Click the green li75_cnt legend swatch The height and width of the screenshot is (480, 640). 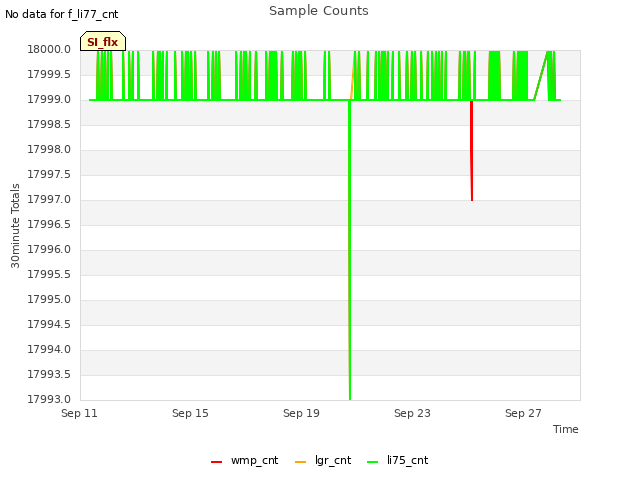pyautogui.click(x=373, y=462)
